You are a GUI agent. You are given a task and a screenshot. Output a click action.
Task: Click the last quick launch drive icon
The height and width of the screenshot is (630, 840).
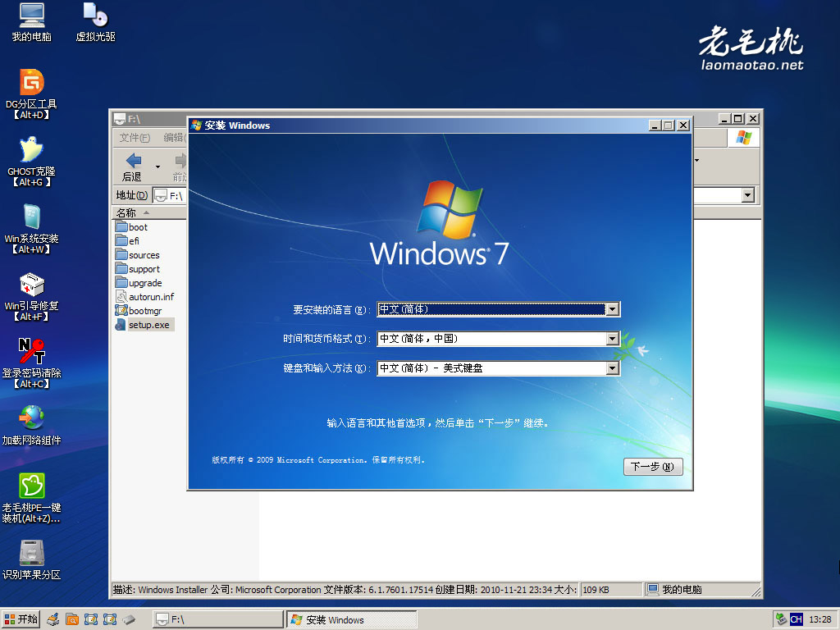(x=129, y=619)
